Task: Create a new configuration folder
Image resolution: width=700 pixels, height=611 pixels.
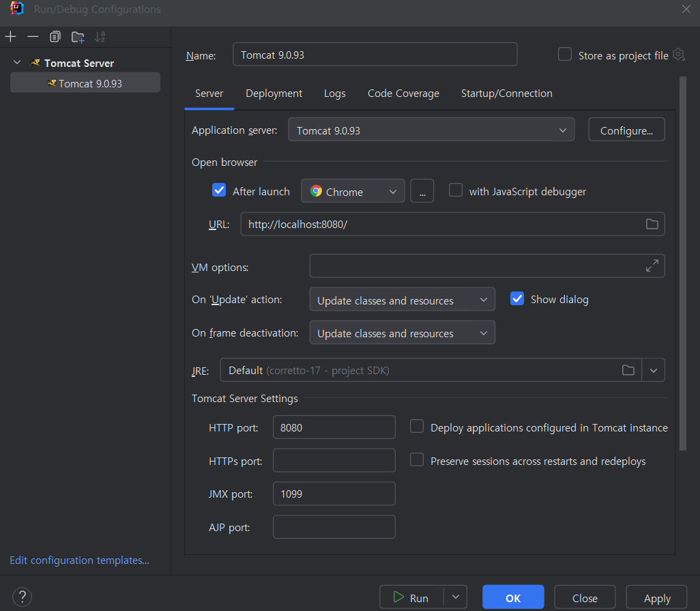Action: point(78,37)
